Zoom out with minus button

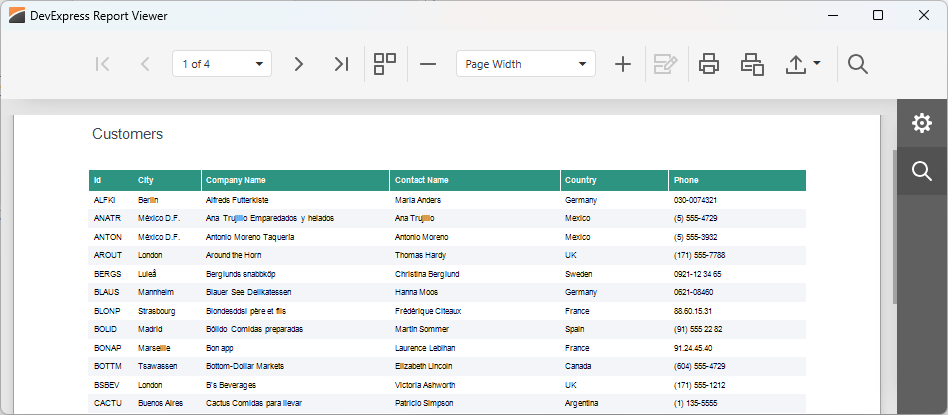(428, 64)
